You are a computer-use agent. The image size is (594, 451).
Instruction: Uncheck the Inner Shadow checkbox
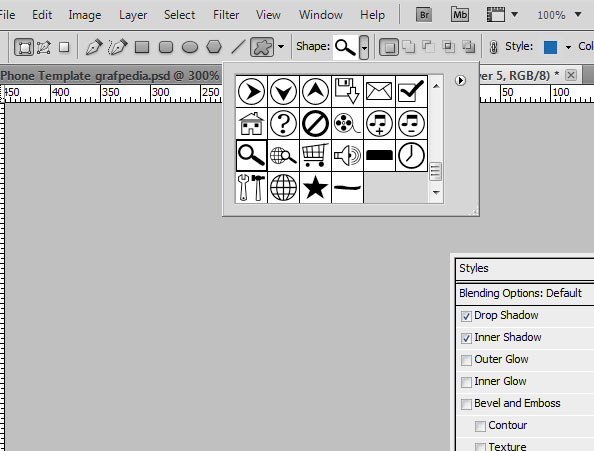click(466, 338)
